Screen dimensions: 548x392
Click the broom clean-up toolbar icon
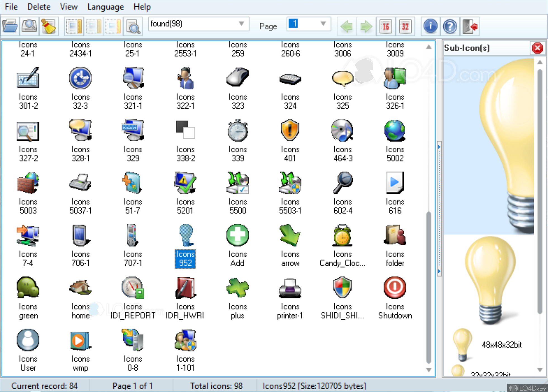tap(49, 26)
